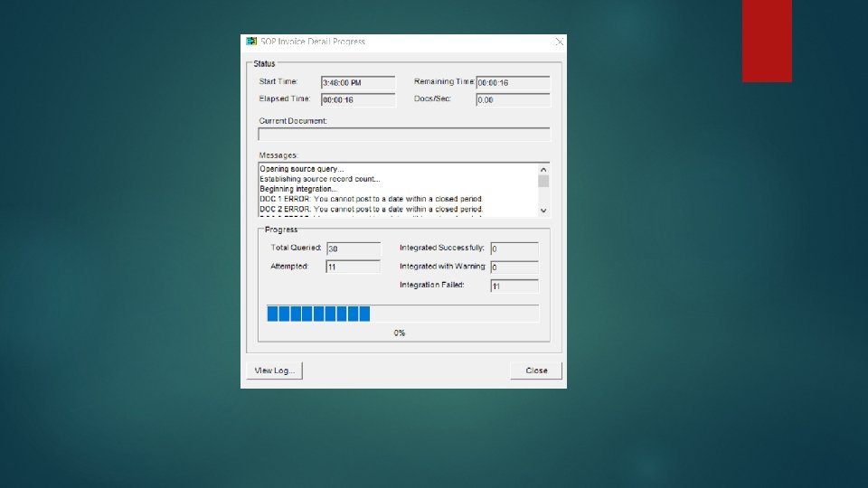Click the Start Time field
This screenshot has width=868, height=488.
[x=358, y=82]
